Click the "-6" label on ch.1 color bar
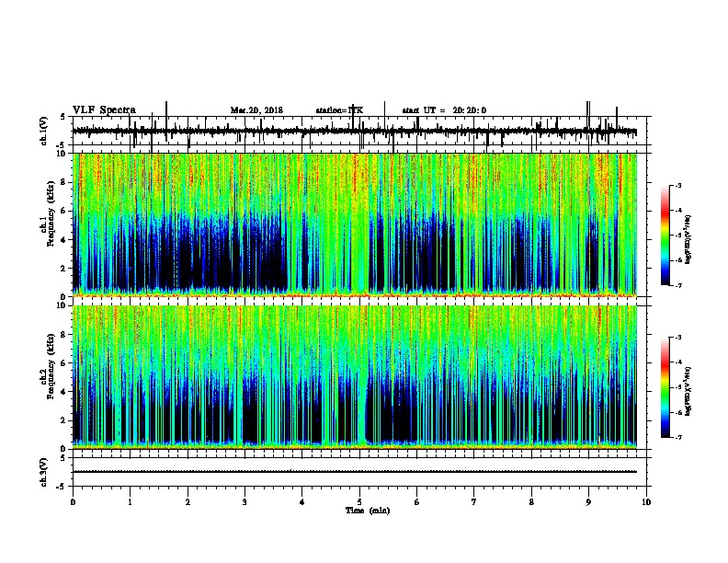Image resolution: width=728 pixels, height=563 pixels. tap(677, 260)
